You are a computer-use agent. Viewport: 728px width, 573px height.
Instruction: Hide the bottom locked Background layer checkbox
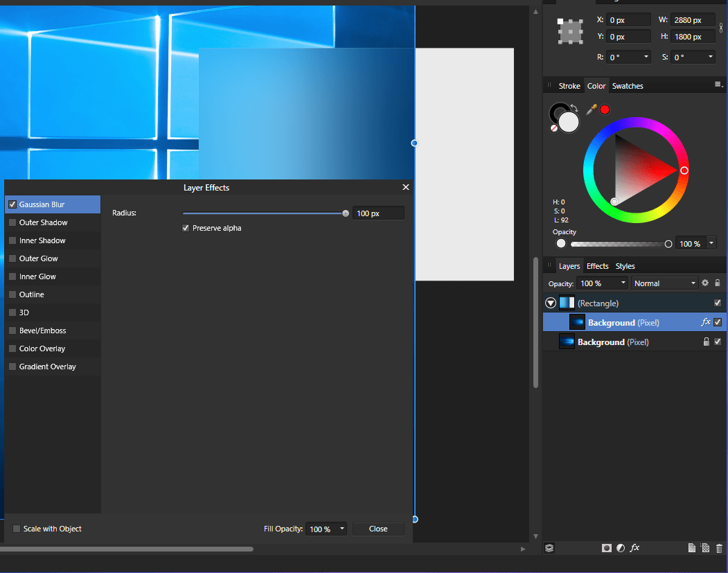point(718,342)
